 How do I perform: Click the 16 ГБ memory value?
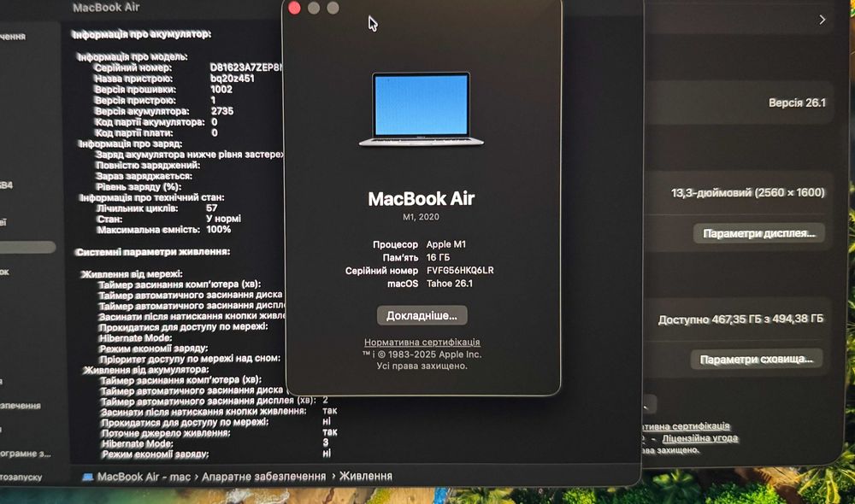point(438,257)
